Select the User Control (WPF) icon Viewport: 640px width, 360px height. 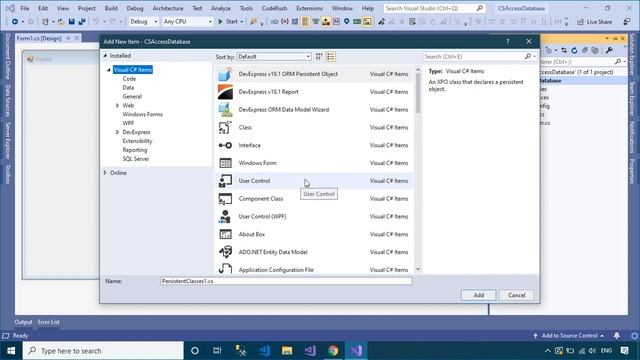pyautogui.click(x=225, y=216)
